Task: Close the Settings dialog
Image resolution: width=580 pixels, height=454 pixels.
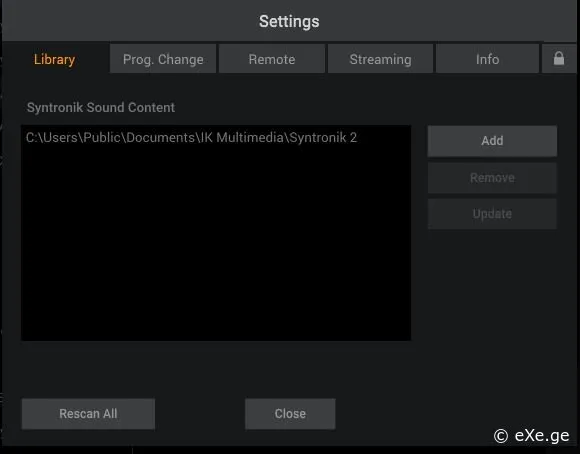Action: (290, 414)
